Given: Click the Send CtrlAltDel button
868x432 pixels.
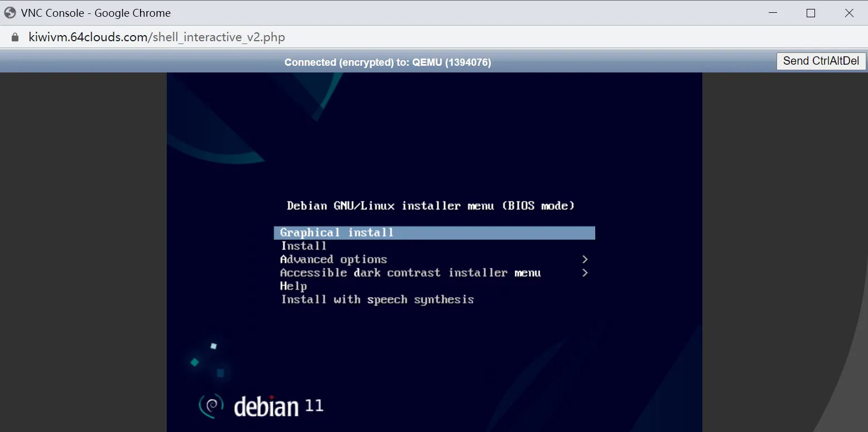Looking at the screenshot, I should [x=821, y=61].
